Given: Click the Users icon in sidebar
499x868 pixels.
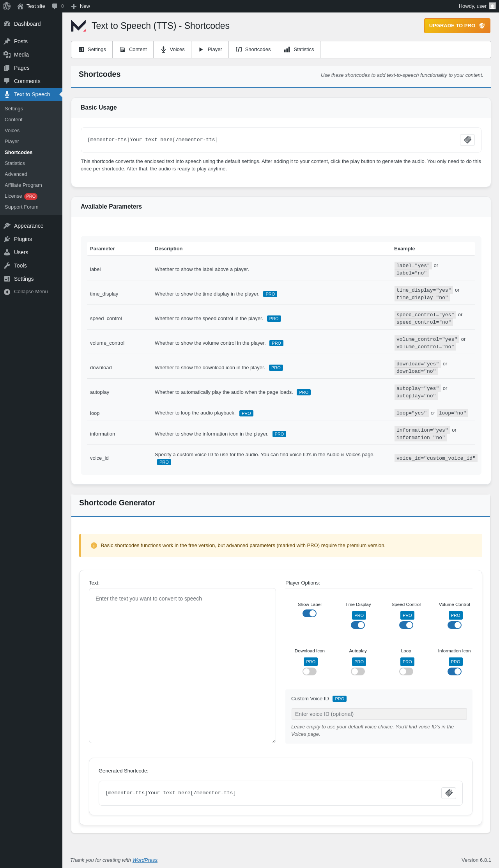Looking at the screenshot, I should [x=7, y=252].
